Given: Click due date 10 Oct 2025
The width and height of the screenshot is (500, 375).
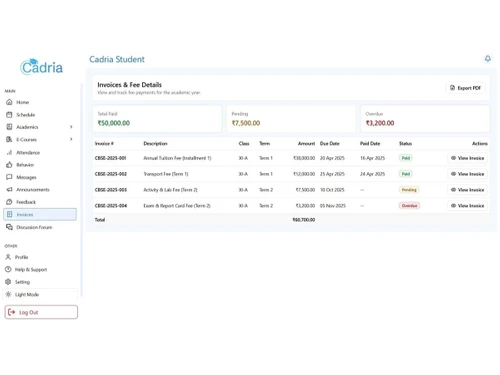Looking at the screenshot, I should (x=332, y=190).
